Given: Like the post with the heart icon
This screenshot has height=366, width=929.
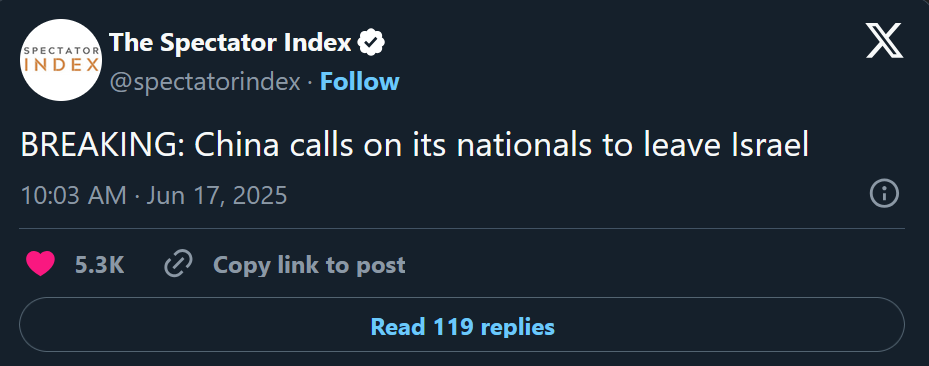Looking at the screenshot, I should pos(40,264).
